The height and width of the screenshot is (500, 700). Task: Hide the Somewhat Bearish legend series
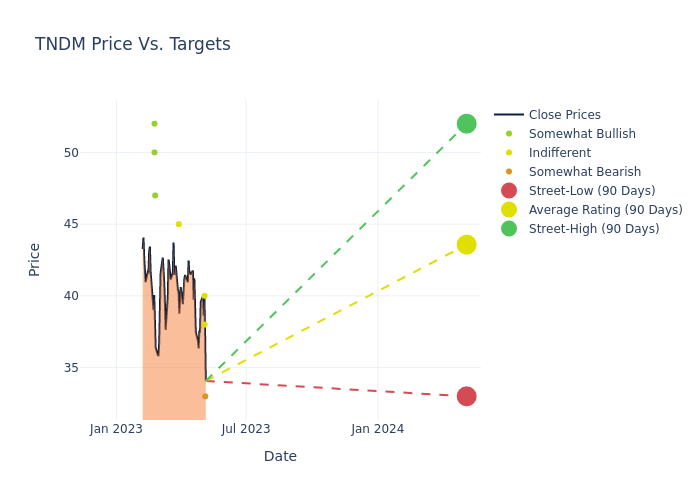584,172
